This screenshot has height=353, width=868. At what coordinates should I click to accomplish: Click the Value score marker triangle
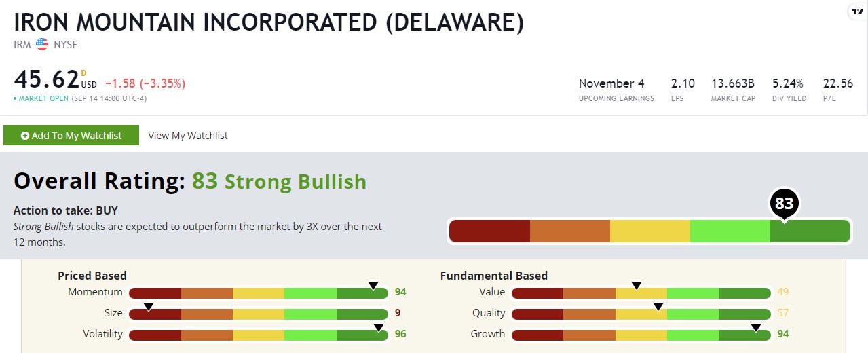click(637, 285)
